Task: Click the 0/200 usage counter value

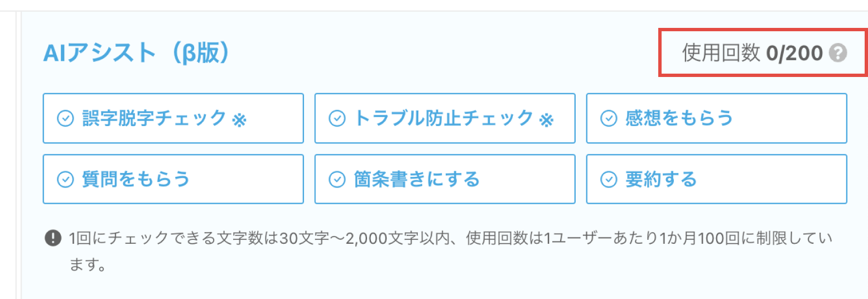Action: pos(794,54)
